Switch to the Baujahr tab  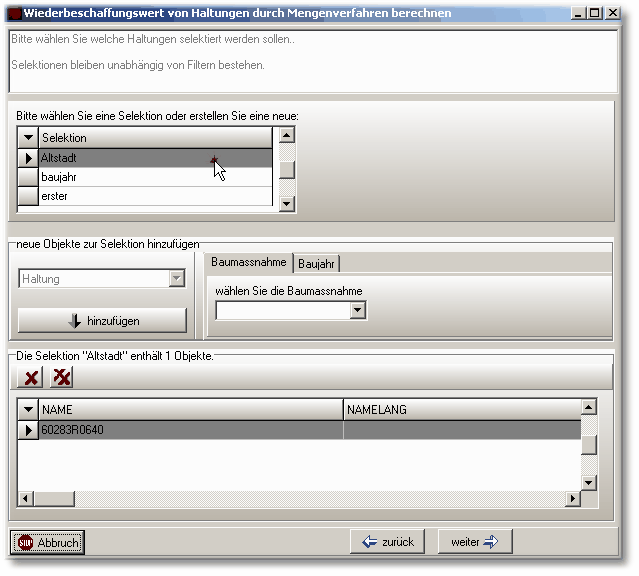click(317, 263)
